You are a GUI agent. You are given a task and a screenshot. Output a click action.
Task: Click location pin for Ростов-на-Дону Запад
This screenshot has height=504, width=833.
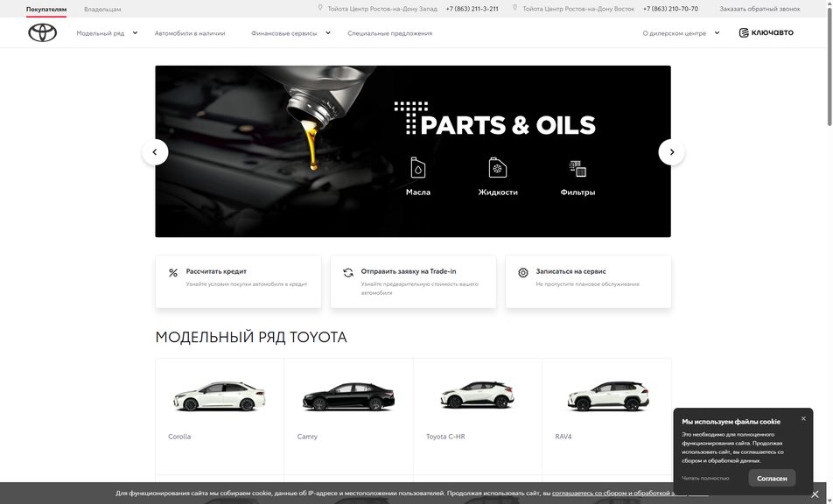(320, 8)
